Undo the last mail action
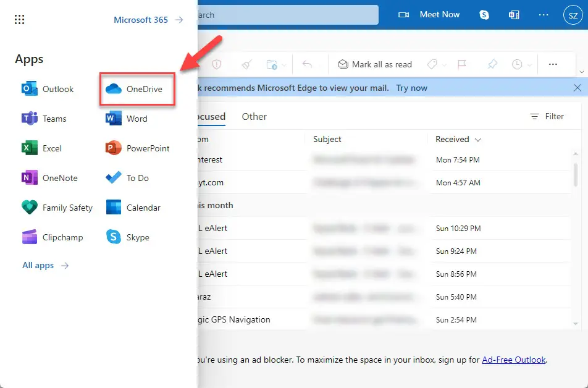 coord(308,64)
